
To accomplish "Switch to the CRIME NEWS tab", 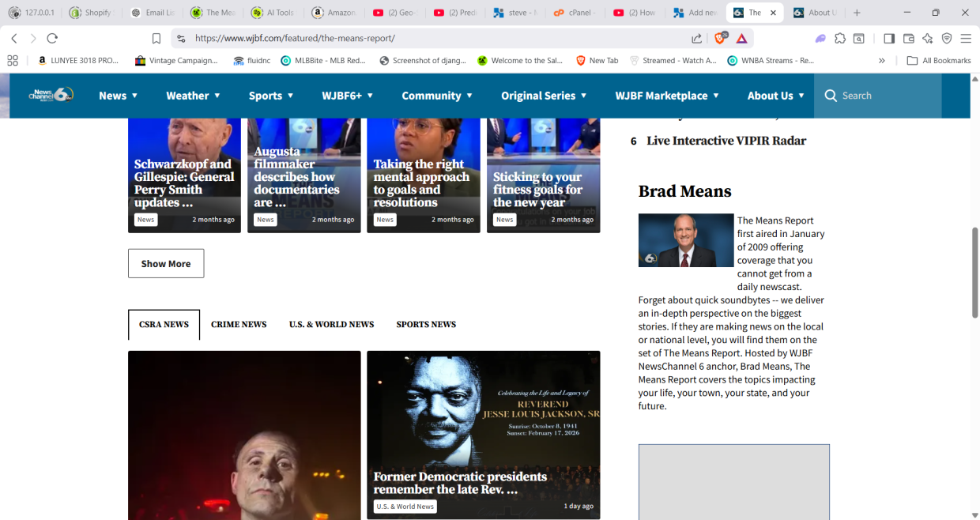I will pos(239,324).
